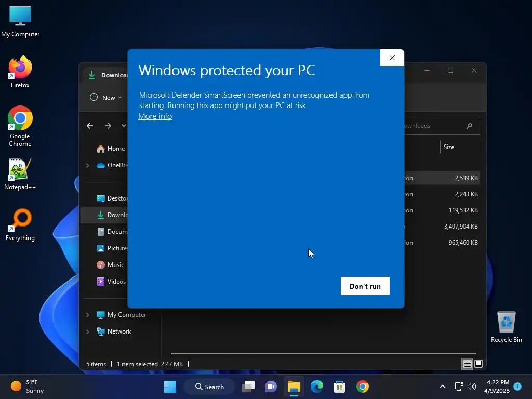Open the clock showing 4:22 PM

[497, 387]
